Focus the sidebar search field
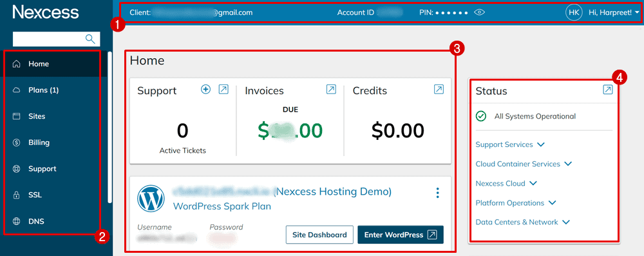Viewport: 644px width, 256px height. [x=56, y=39]
